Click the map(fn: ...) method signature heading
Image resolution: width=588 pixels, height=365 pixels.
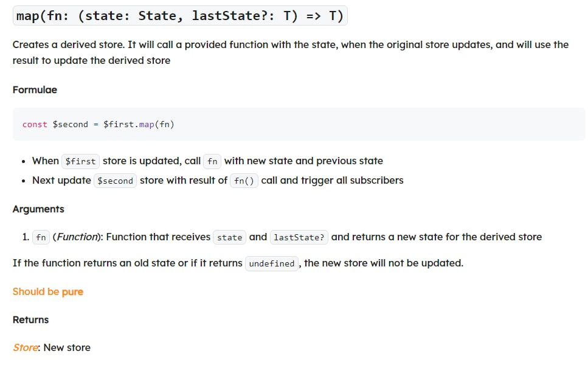point(180,16)
